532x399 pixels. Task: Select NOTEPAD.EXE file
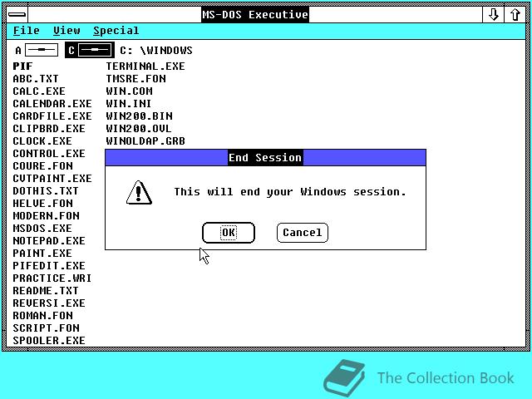click(x=49, y=241)
